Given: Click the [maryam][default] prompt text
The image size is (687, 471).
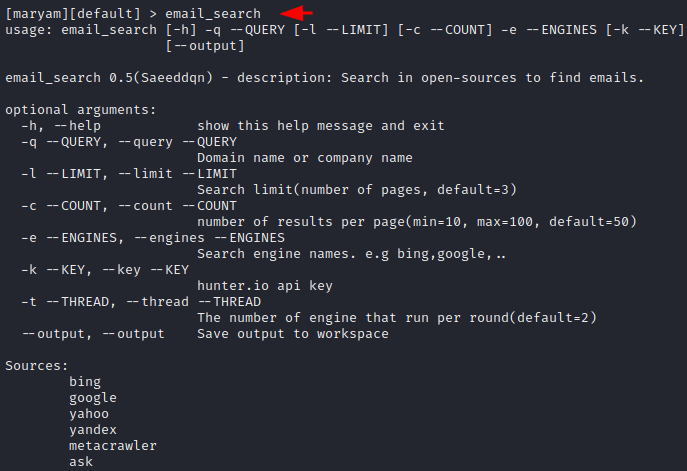Looking at the screenshot, I should pyautogui.click(x=73, y=14).
